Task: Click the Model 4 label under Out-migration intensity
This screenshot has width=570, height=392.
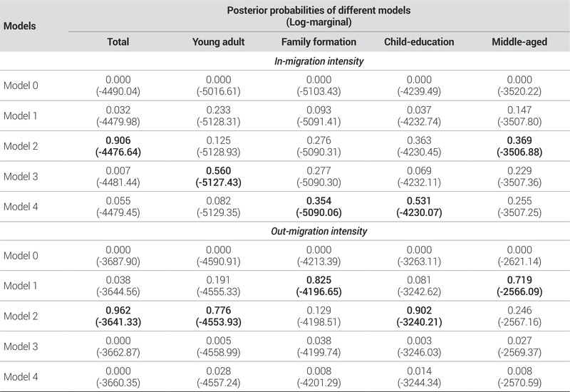Action: pyautogui.click(x=20, y=373)
